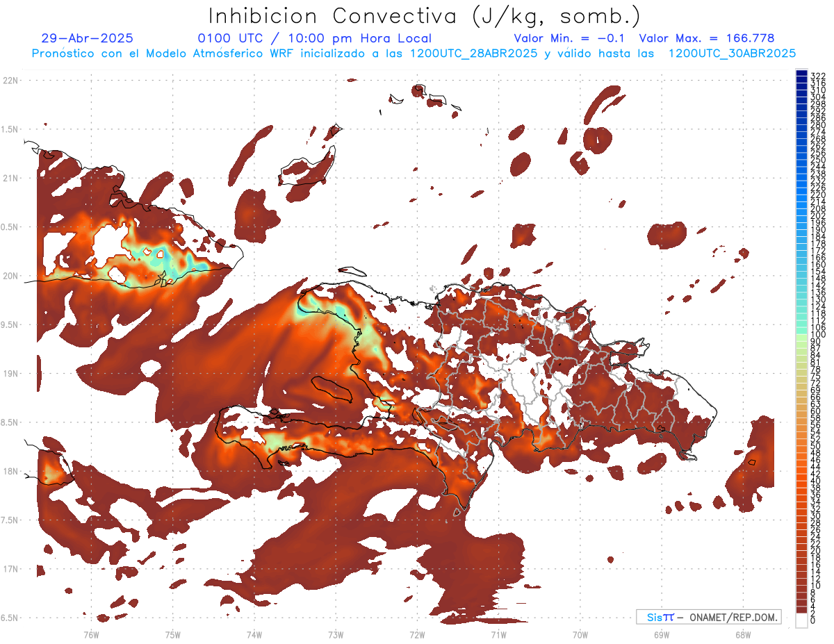The height and width of the screenshot is (644, 834).
Task: Click the '69W' longitude label
Action: click(x=662, y=635)
